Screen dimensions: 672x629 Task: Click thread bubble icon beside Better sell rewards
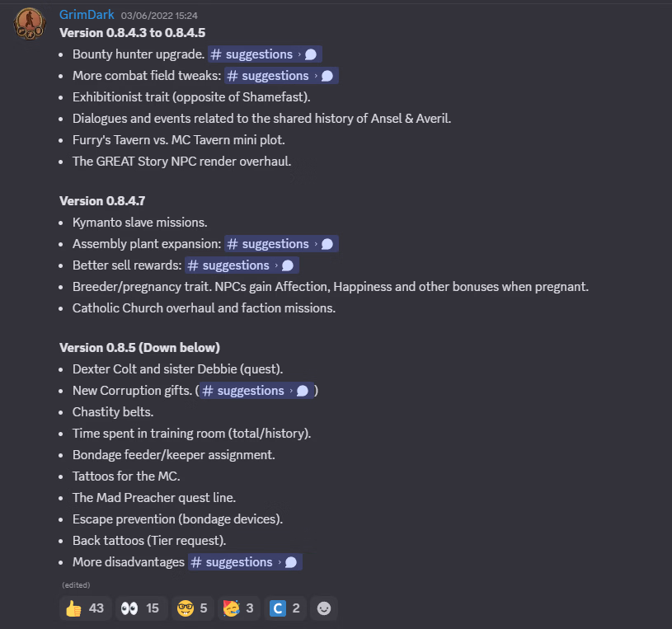coord(288,265)
